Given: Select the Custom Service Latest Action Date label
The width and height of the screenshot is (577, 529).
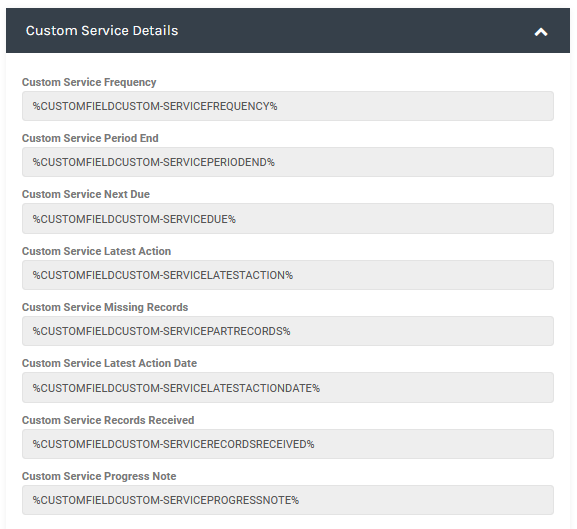Looking at the screenshot, I should pos(109,363).
